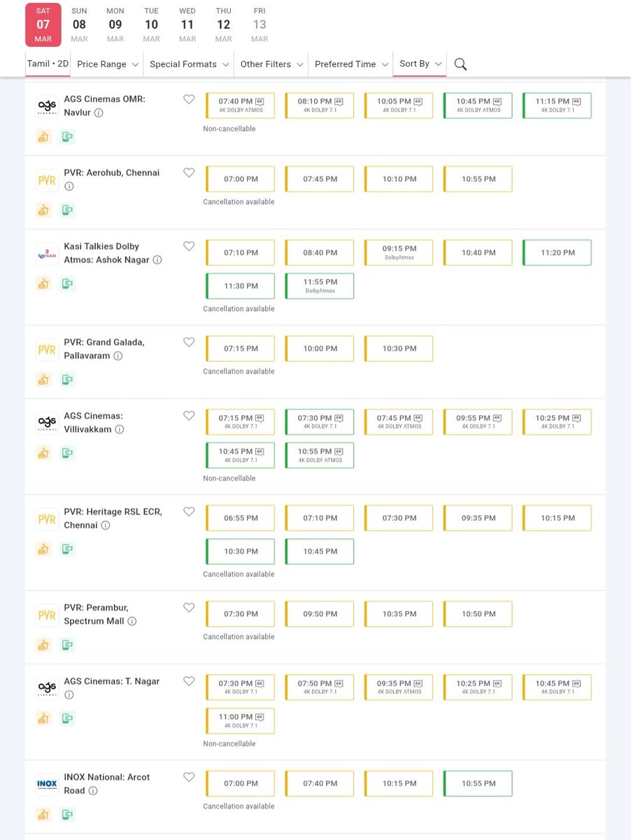631x840 pixels.
Task: Select the Thu 12 Mar date
Action: point(223,24)
